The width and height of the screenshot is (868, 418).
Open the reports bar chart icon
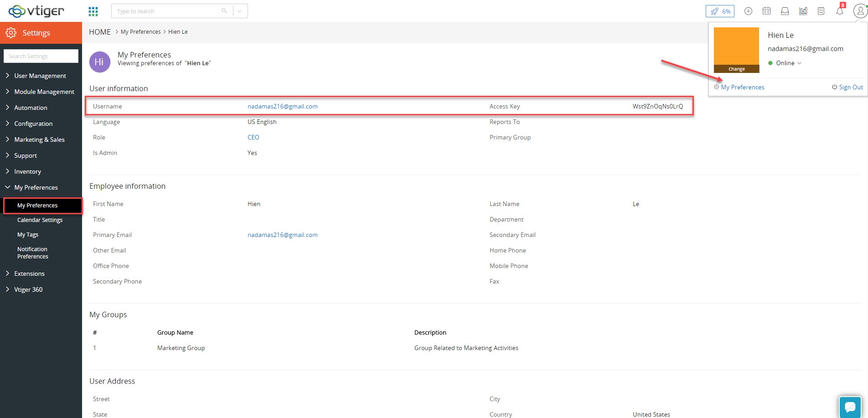(x=803, y=11)
